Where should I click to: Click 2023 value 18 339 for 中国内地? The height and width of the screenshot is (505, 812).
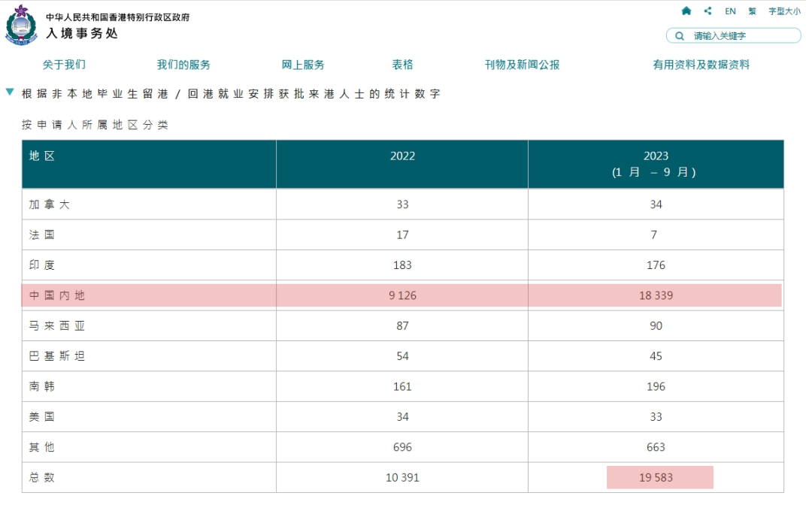656,295
